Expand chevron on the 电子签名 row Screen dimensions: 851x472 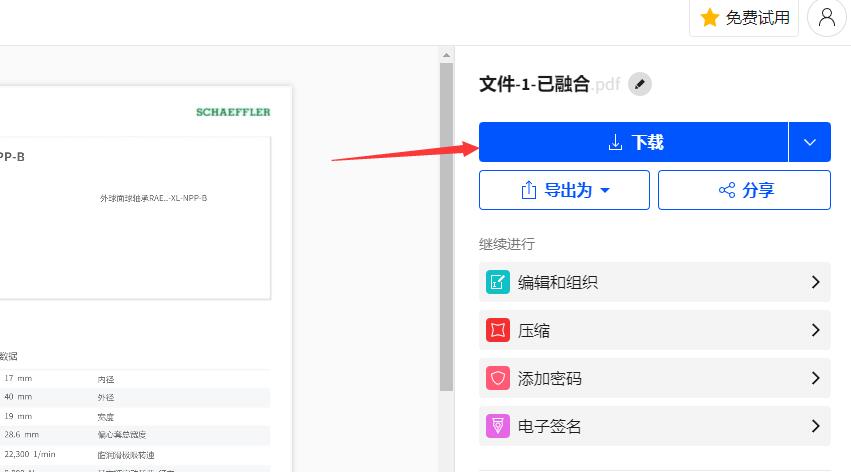click(815, 426)
